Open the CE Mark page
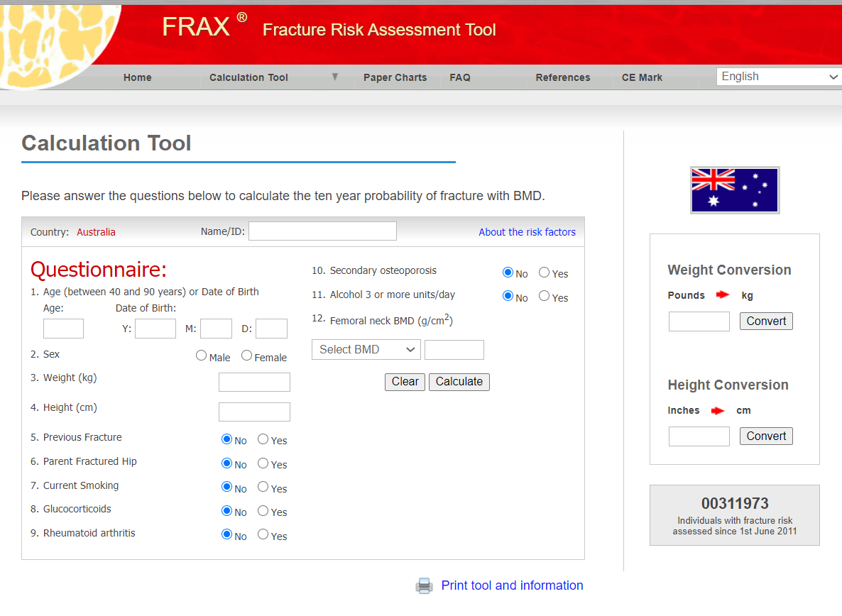The width and height of the screenshot is (842, 616). [643, 77]
